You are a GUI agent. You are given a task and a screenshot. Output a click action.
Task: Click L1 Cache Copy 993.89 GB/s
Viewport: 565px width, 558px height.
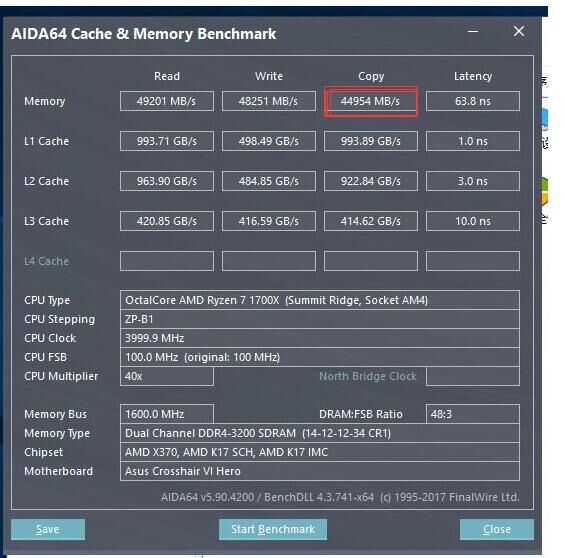click(x=371, y=141)
